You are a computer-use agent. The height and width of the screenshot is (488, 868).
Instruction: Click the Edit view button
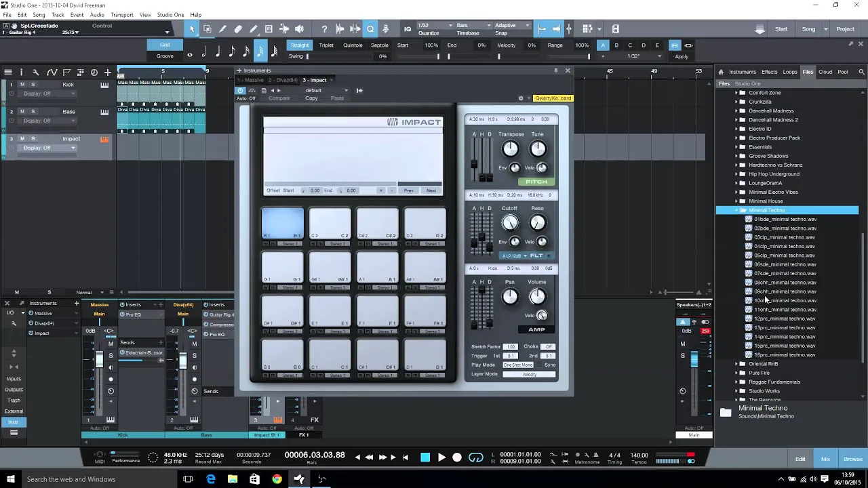pos(800,459)
